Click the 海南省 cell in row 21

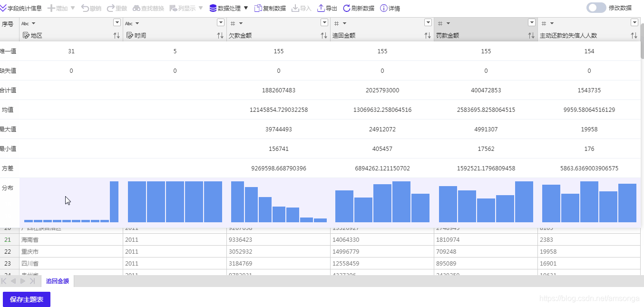71,240
